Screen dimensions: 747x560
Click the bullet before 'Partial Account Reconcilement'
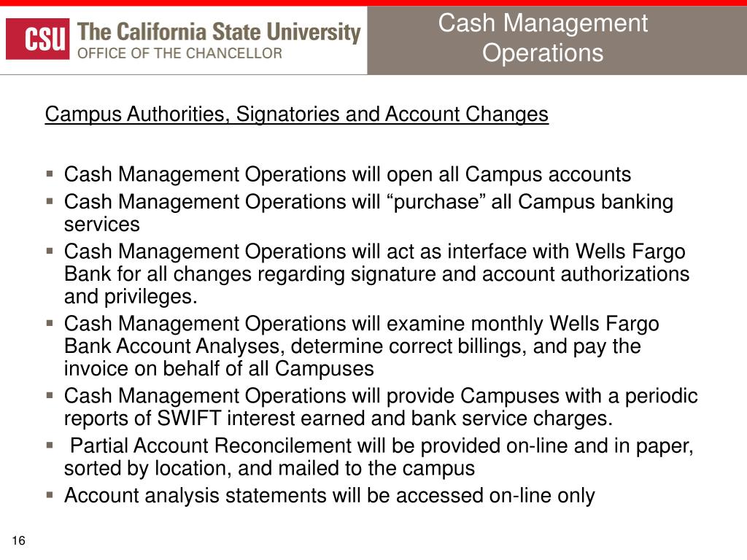[x=50, y=446]
